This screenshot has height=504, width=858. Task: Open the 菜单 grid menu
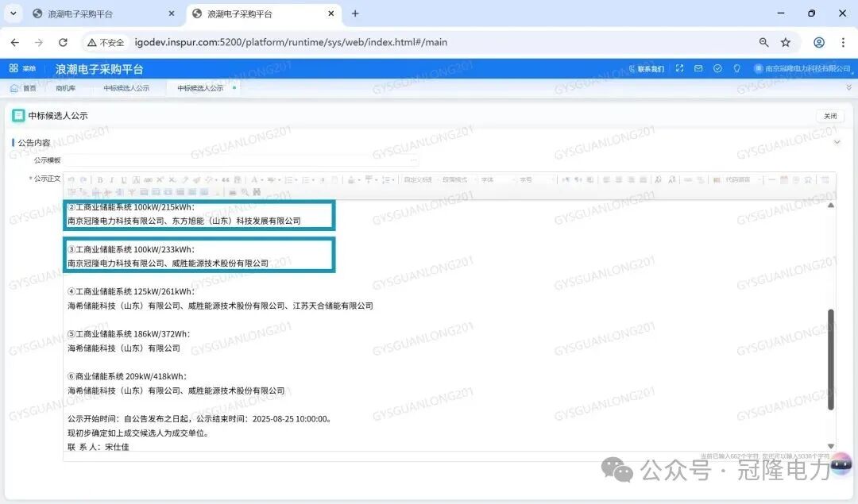click(x=22, y=69)
